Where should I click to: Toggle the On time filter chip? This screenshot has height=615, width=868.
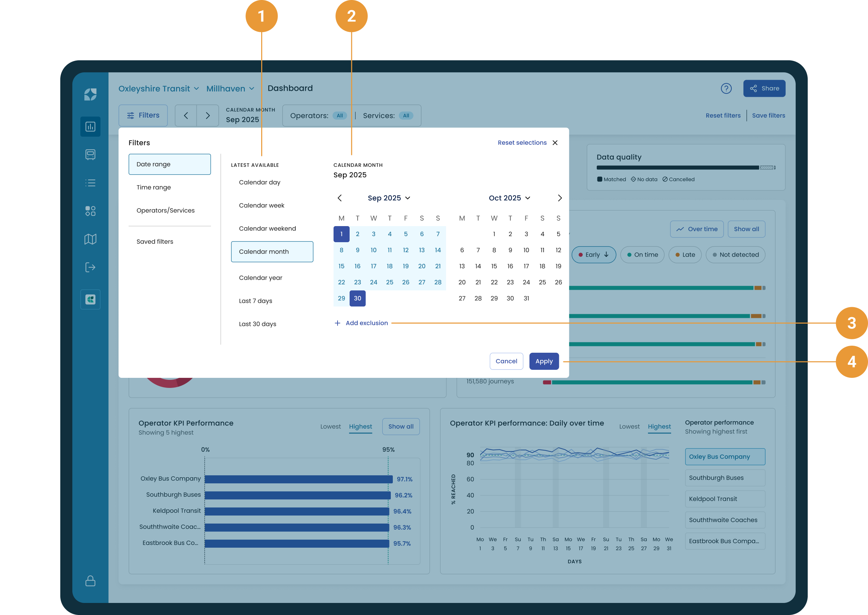coord(642,255)
